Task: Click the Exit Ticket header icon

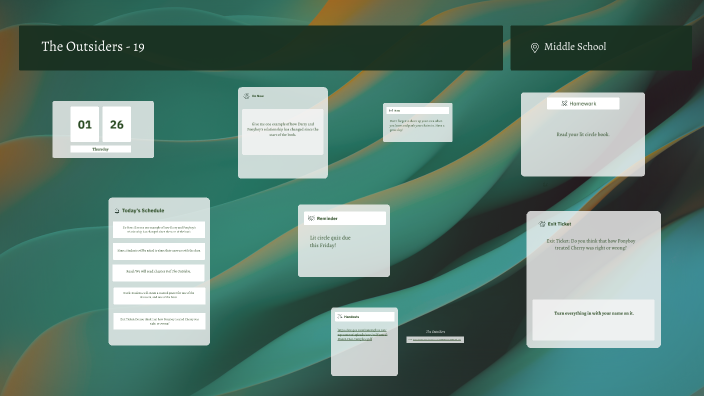Action: (x=542, y=224)
